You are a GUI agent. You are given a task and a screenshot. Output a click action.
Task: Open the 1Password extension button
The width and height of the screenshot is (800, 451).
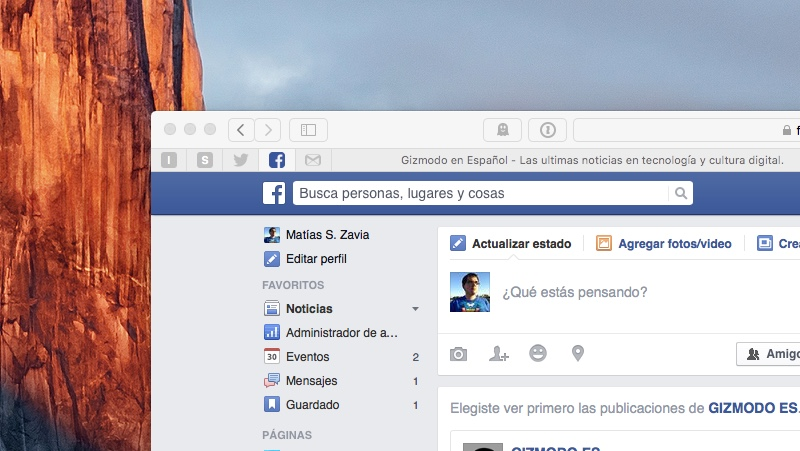547,130
